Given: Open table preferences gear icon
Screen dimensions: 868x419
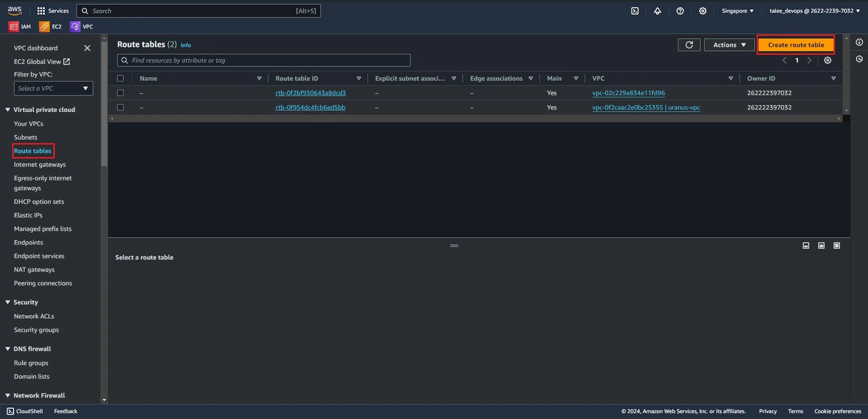Looking at the screenshot, I should pyautogui.click(x=828, y=60).
